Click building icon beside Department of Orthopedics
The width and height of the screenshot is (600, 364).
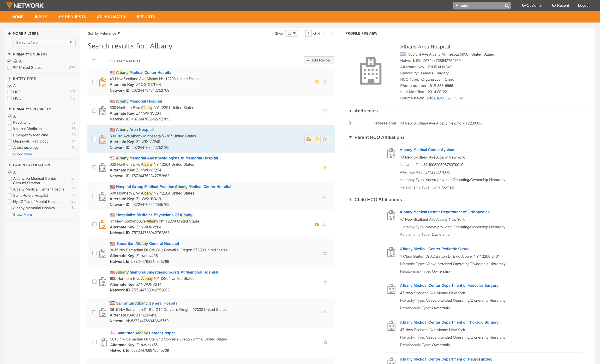coord(391,215)
